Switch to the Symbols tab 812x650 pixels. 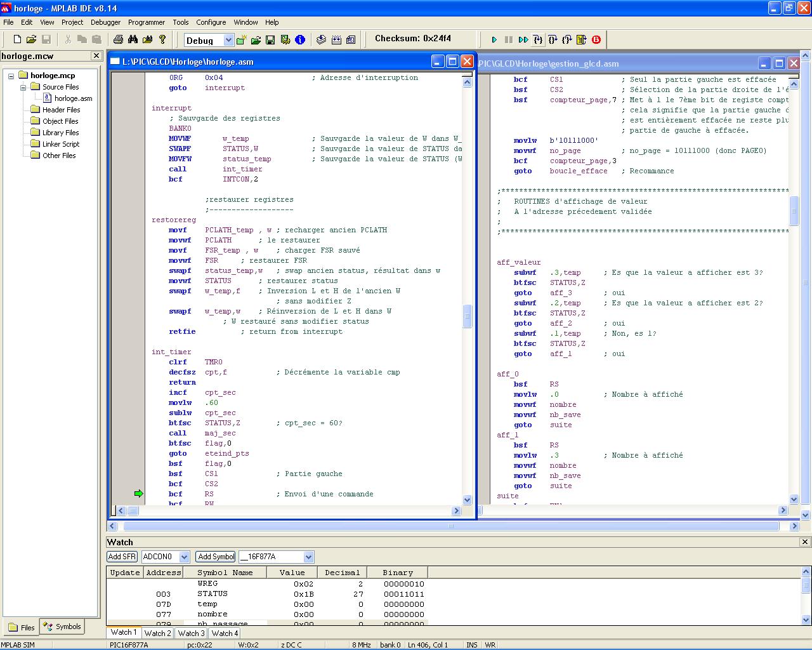pos(62,627)
